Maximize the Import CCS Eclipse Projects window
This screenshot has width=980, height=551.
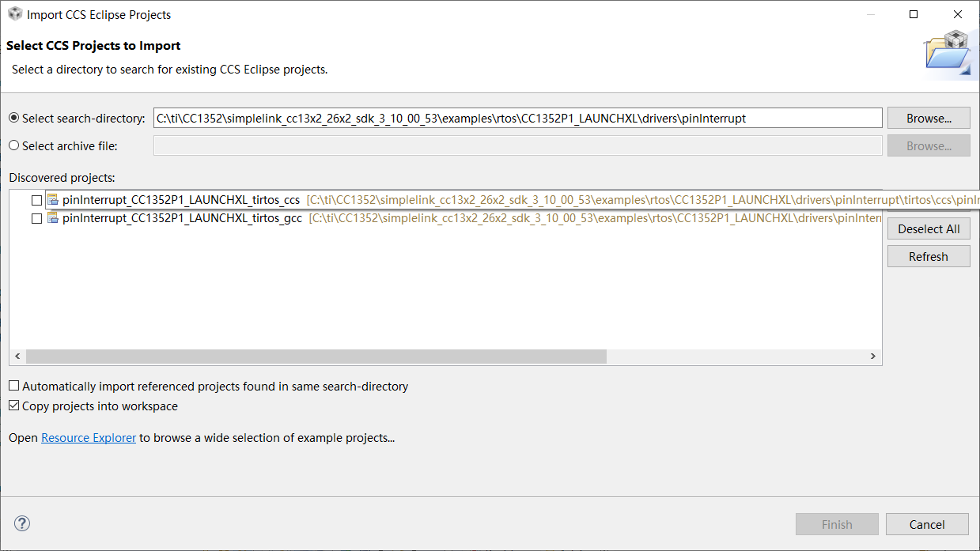pyautogui.click(x=914, y=14)
